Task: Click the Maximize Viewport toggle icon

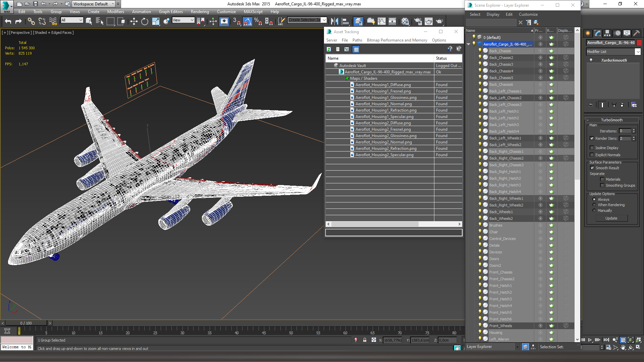Action: (x=638, y=347)
